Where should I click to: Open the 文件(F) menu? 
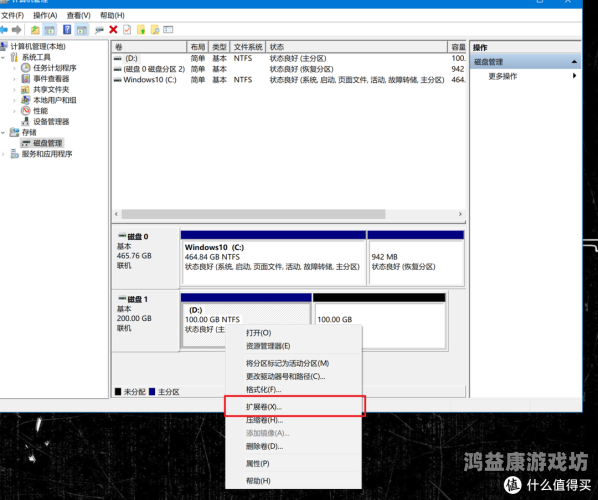[12, 15]
